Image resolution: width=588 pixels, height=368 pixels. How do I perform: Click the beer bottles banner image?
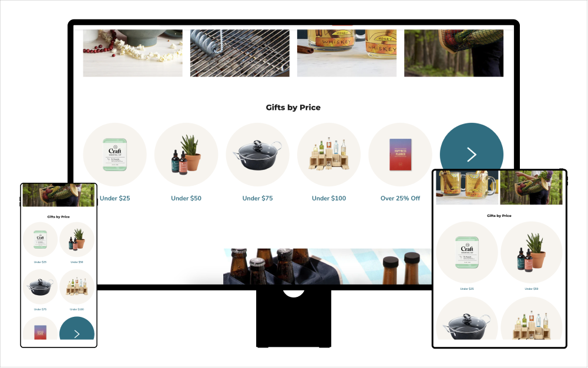click(x=327, y=266)
